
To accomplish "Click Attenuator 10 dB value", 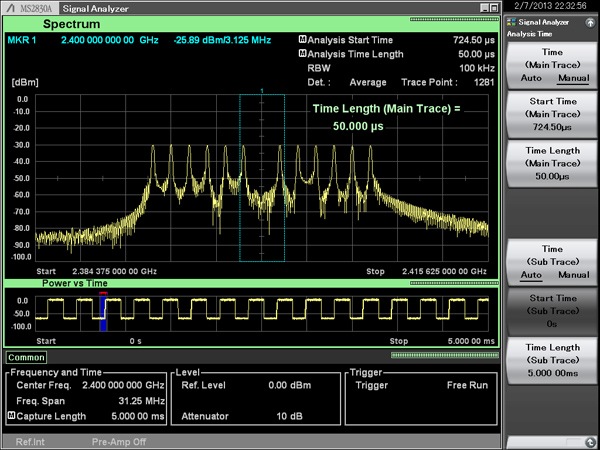I will pos(289,416).
